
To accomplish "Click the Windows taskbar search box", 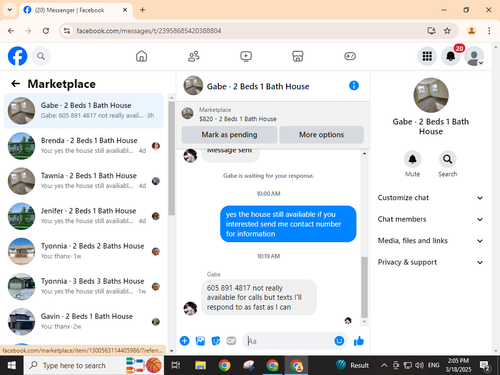I will 94,366.
